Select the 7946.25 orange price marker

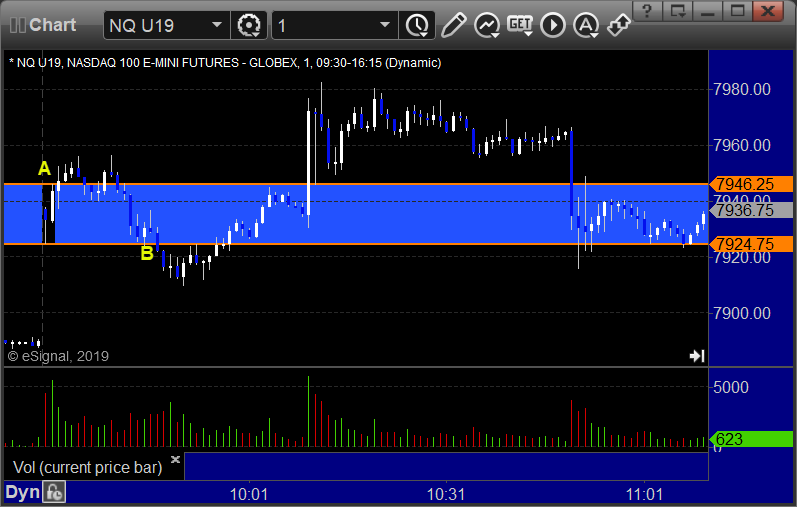tap(751, 184)
